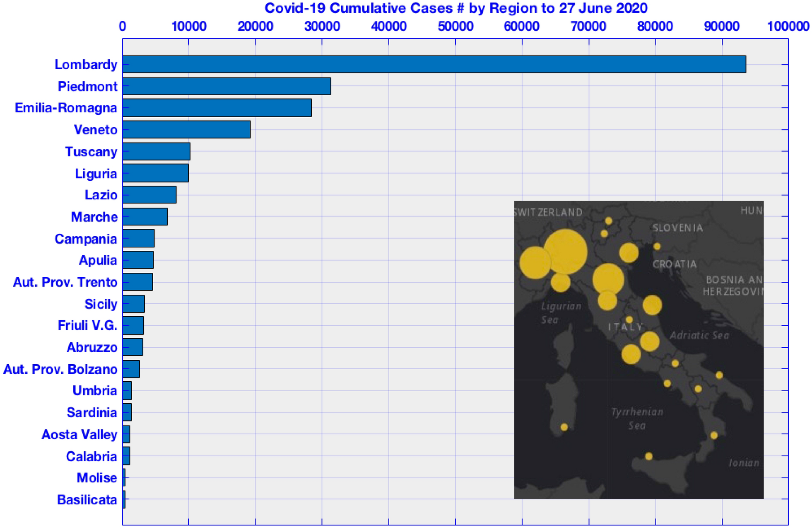Click the Liguria bar
Viewport: 812px width, 528px height.
coord(156,173)
